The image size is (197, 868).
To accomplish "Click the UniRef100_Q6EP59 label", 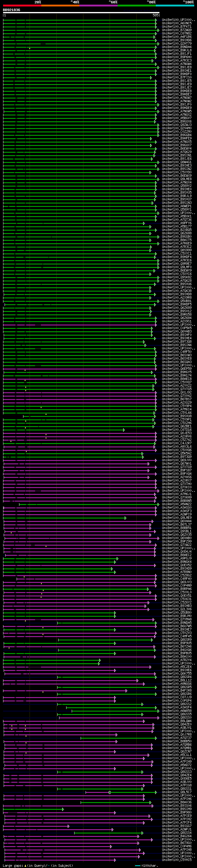I will coord(177,369).
